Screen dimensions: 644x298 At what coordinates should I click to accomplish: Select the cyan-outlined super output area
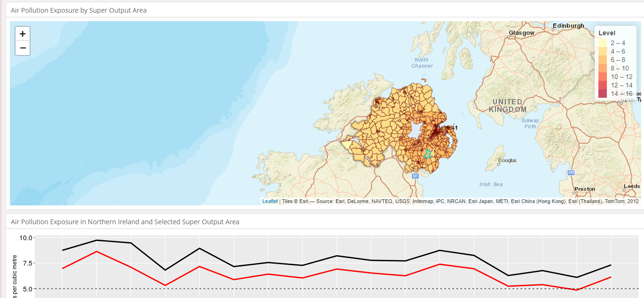[428, 154]
